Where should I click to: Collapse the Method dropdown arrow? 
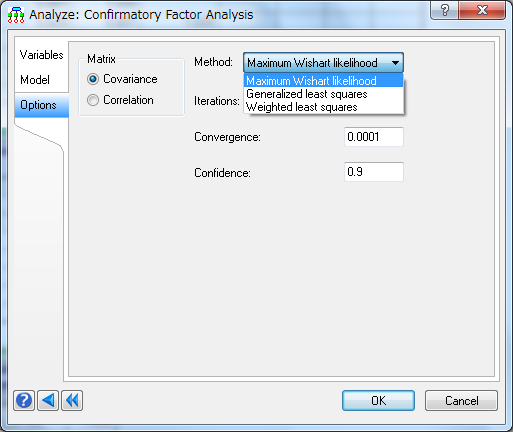(x=395, y=63)
